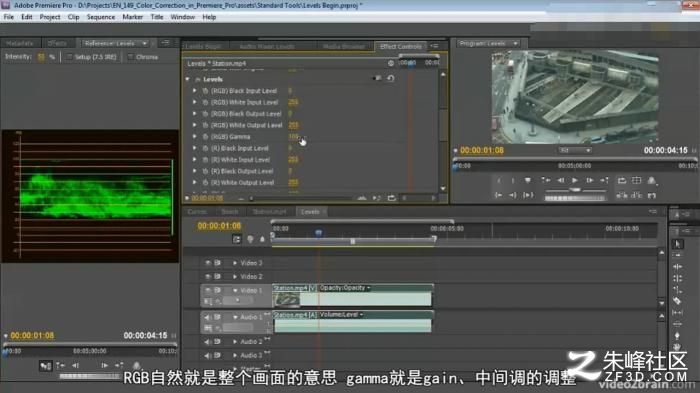The height and width of the screenshot is (393, 700).
Task: Go to Out point in Program monitor
Action: point(513,195)
